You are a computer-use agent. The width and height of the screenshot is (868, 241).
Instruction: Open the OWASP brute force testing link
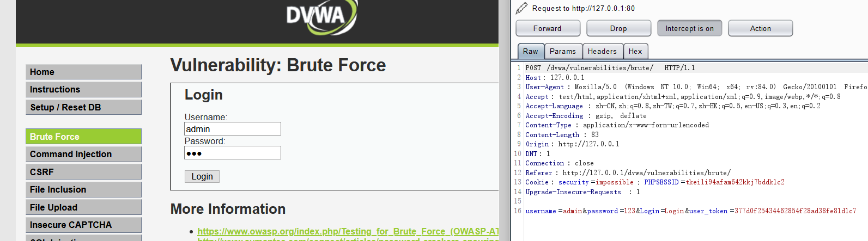point(348,231)
